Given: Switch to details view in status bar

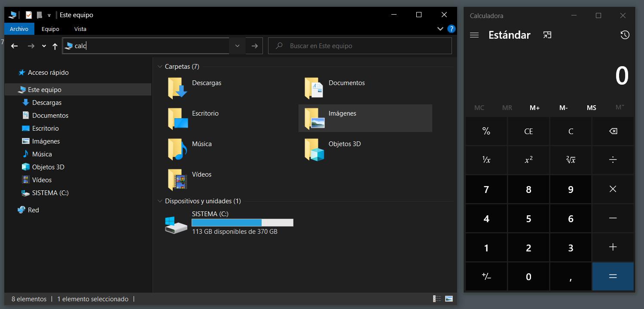Looking at the screenshot, I should tap(437, 299).
